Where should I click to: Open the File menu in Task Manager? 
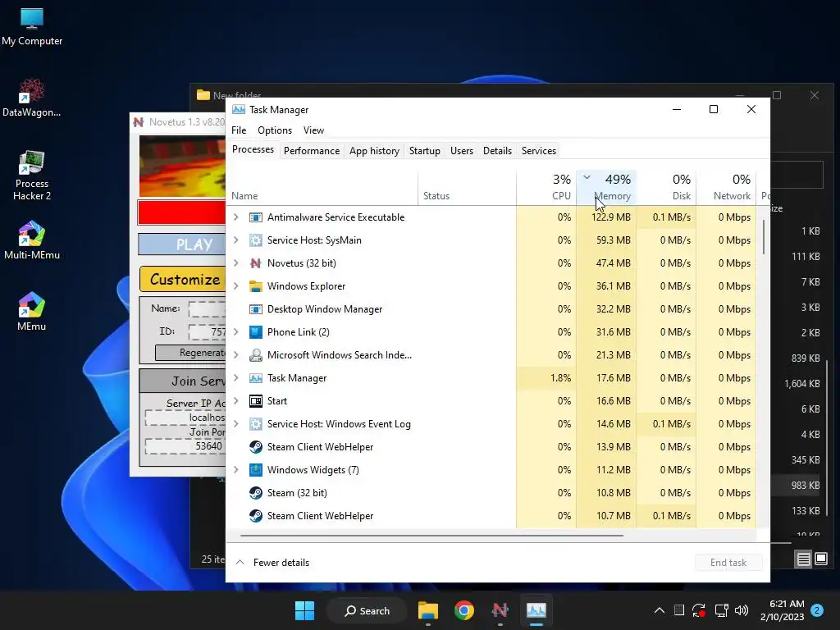click(239, 130)
